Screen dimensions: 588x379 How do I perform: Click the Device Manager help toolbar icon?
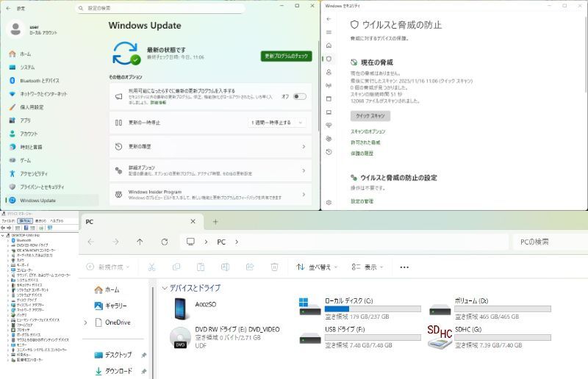point(26,228)
